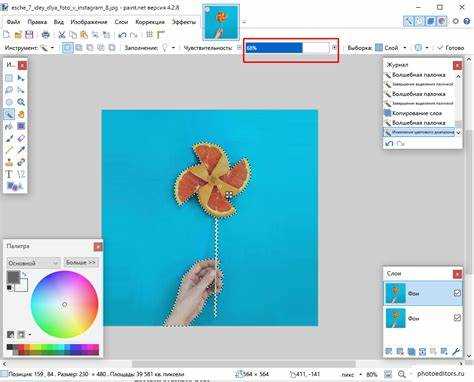Select the Line/Curve tool
Screen dimensions: 474x382
point(21,174)
